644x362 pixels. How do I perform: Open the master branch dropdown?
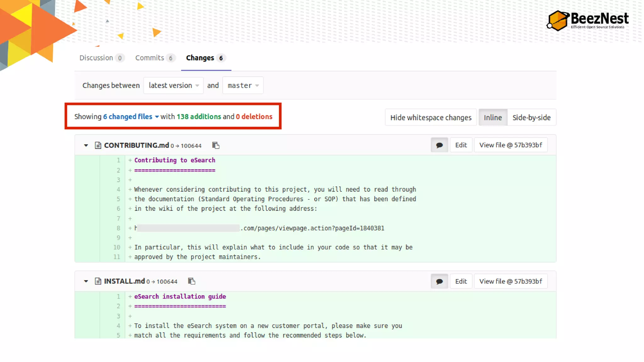[243, 85]
